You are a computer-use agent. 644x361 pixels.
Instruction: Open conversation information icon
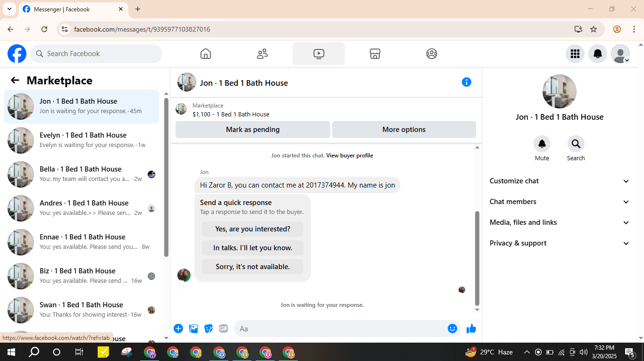point(467,82)
